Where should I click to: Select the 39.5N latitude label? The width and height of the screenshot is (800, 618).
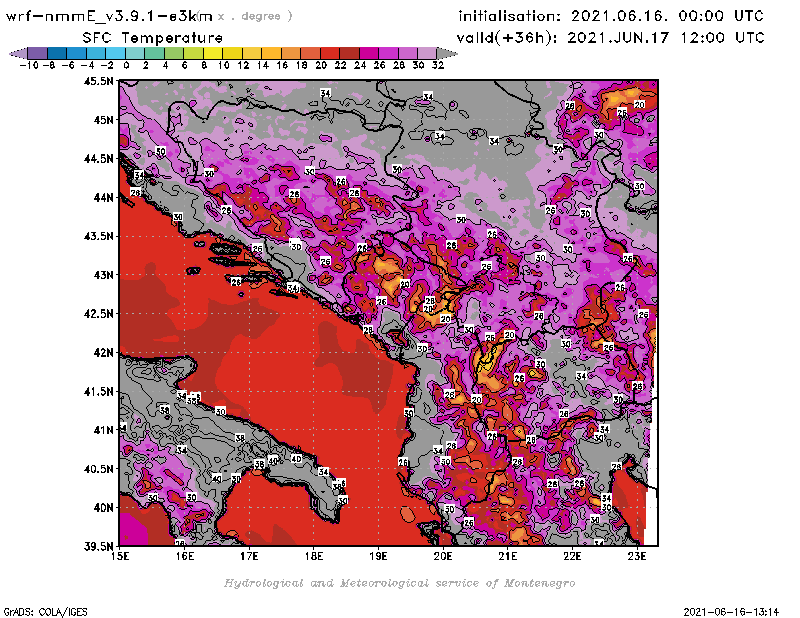tap(98, 547)
